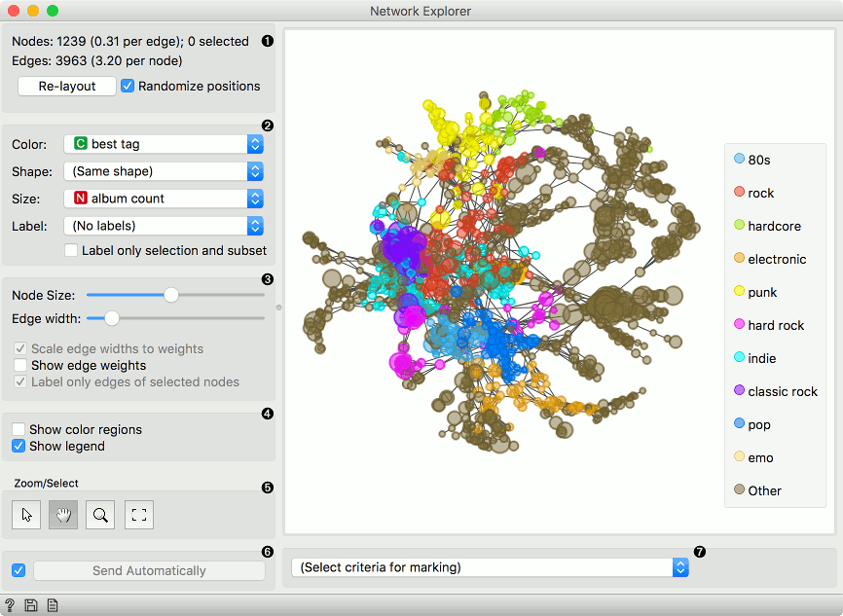Click the indie cyan legend swatch
Viewport: 843px width, 616px height.
click(739, 357)
